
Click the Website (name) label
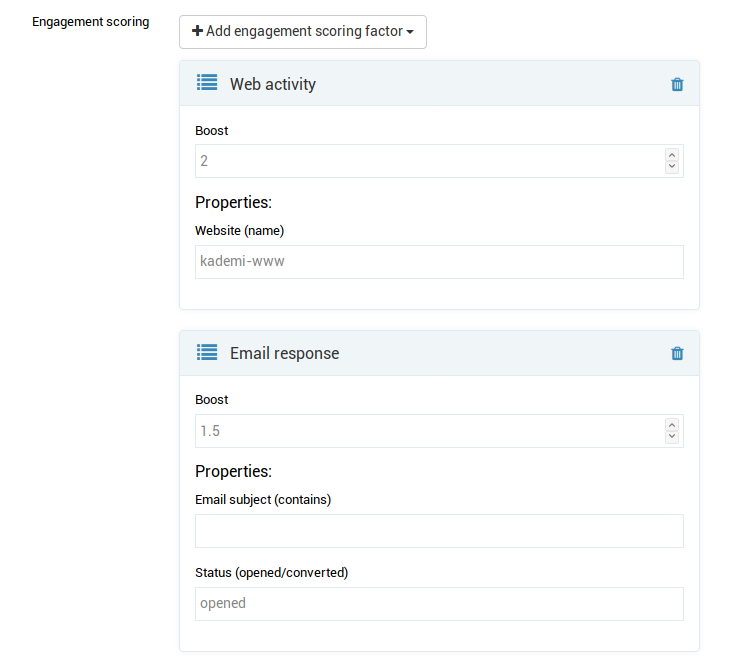pyautogui.click(x=239, y=231)
